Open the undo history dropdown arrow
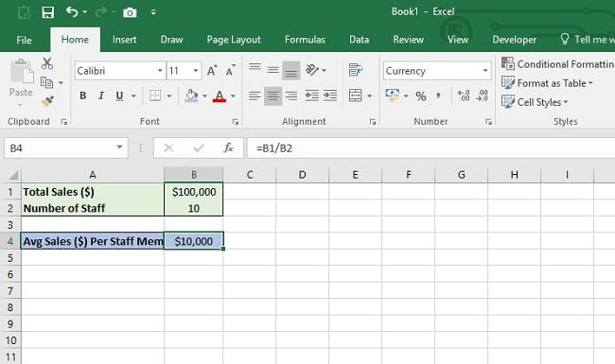The height and width of the screenshot is (364, 615). (85, 12)
